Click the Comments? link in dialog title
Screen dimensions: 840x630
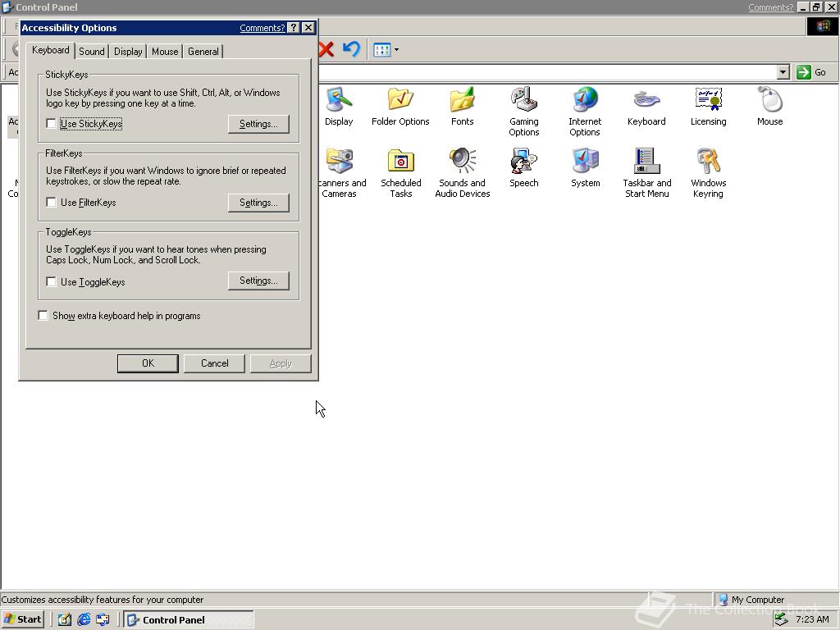[262, 28]
